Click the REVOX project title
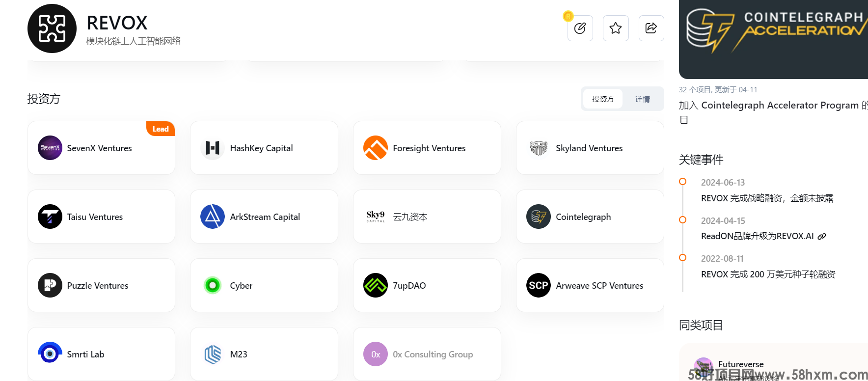 [x=117, y=23]
